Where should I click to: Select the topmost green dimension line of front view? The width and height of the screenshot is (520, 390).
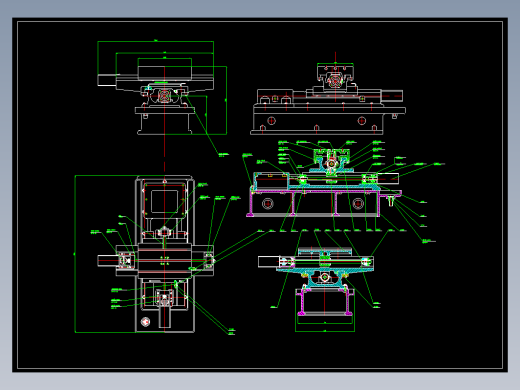156,41
